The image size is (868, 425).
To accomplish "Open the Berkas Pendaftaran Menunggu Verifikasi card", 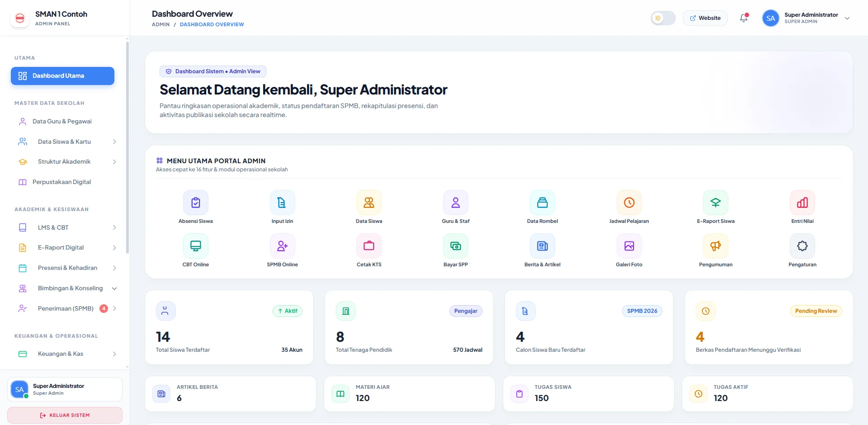I will pos(769,327).
